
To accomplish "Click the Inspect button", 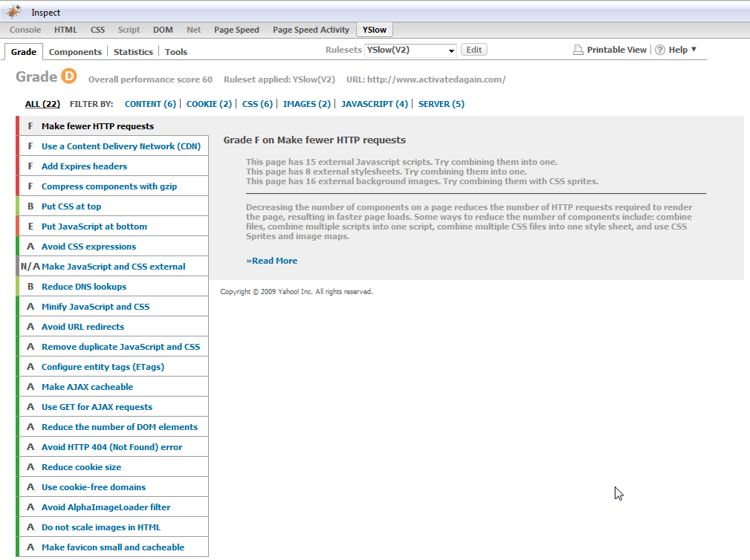I will point(46,13).
